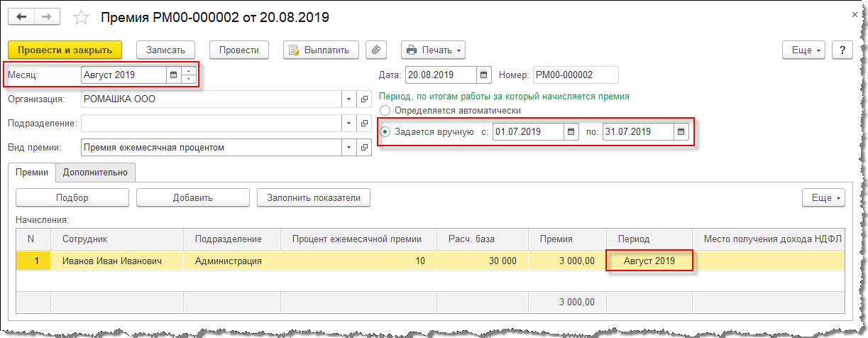Open calendar for the Месяц field
Image resolution: width=868 pixels, height=338 pixels.
[173, 74]
